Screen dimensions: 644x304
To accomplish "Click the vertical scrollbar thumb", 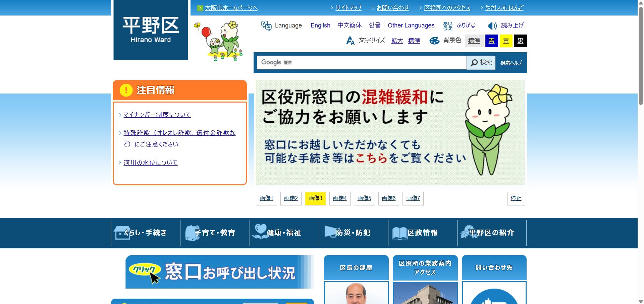I will click(x=641, y=55).
